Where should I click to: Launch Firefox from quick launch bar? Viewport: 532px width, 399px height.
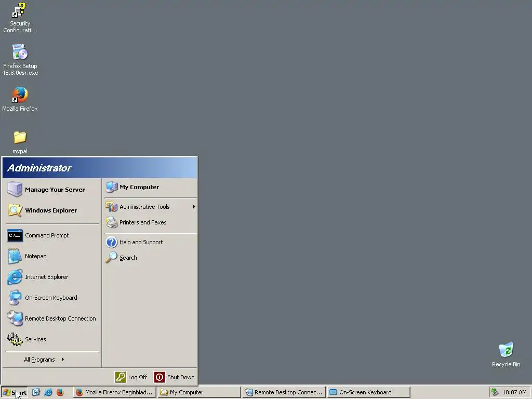[x=60, y=392]
